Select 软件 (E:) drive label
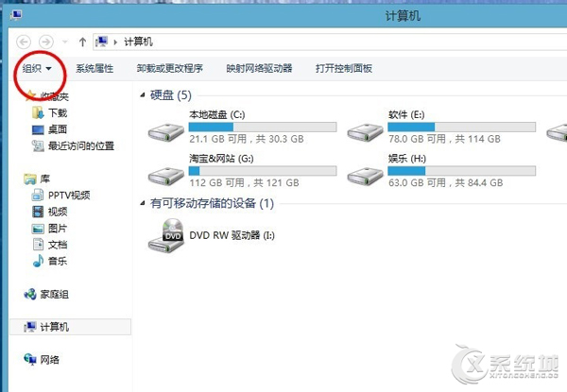 [406, 115]
